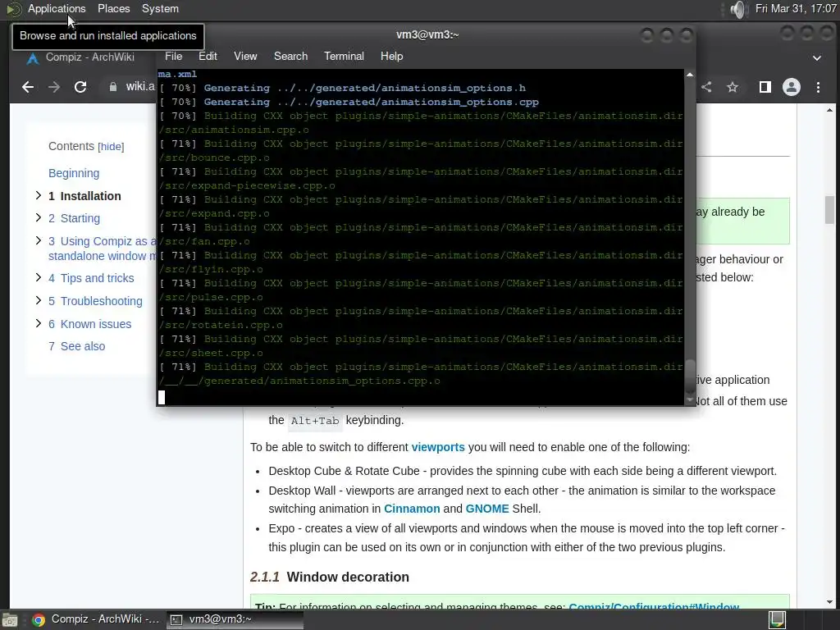
Task: Open the terminal File menu
Action: pos(173,57)
